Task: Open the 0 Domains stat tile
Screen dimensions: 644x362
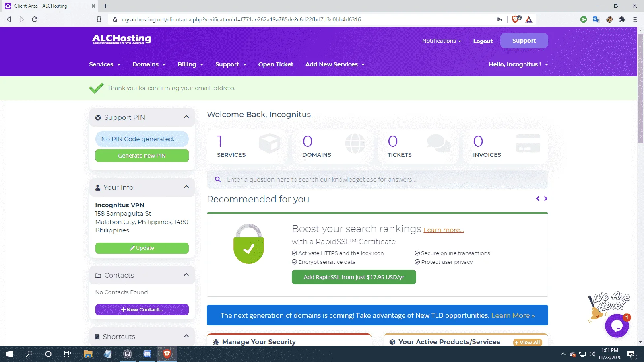Action: [333, 146]
